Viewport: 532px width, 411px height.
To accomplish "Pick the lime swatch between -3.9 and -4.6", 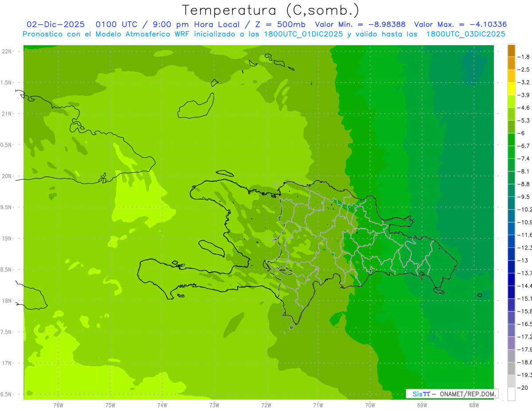I will point(511,102).
